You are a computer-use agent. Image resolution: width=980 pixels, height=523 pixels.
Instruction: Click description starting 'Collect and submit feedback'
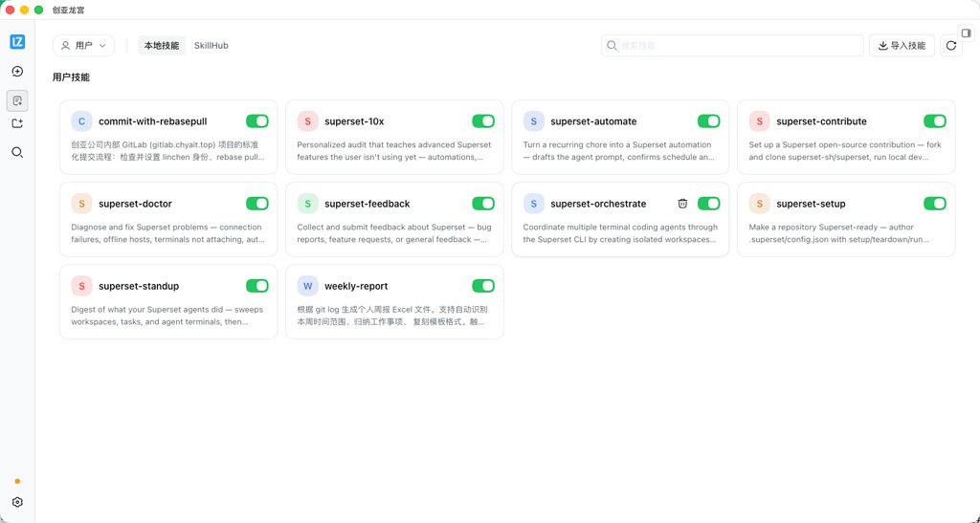point(393,232)
